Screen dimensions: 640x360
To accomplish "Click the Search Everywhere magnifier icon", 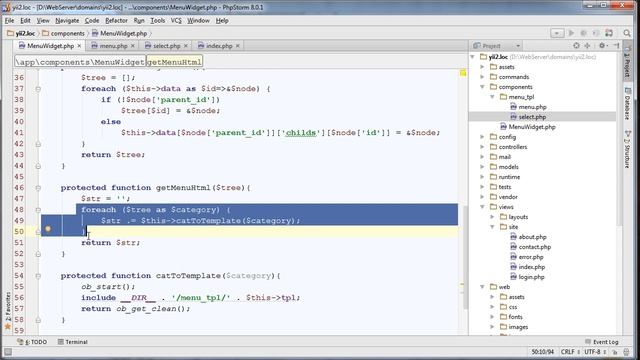I will click(627, 33).
